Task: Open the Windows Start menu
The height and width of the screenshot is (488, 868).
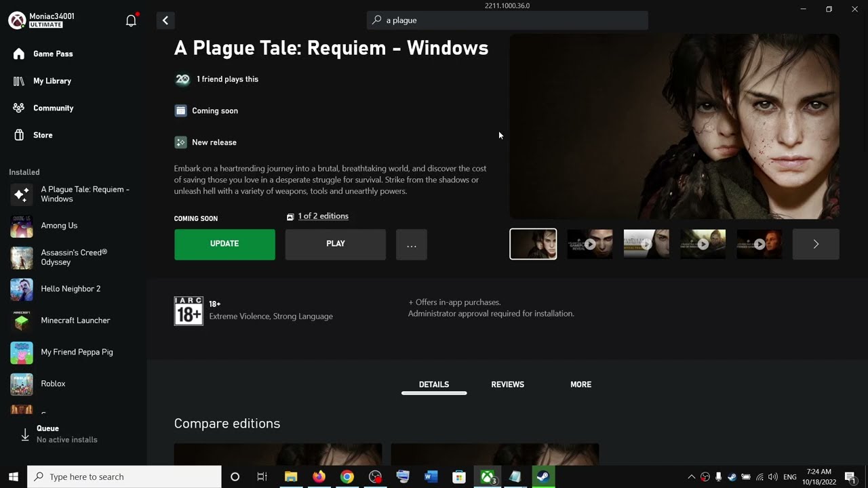Action: (x=14, y=476)
